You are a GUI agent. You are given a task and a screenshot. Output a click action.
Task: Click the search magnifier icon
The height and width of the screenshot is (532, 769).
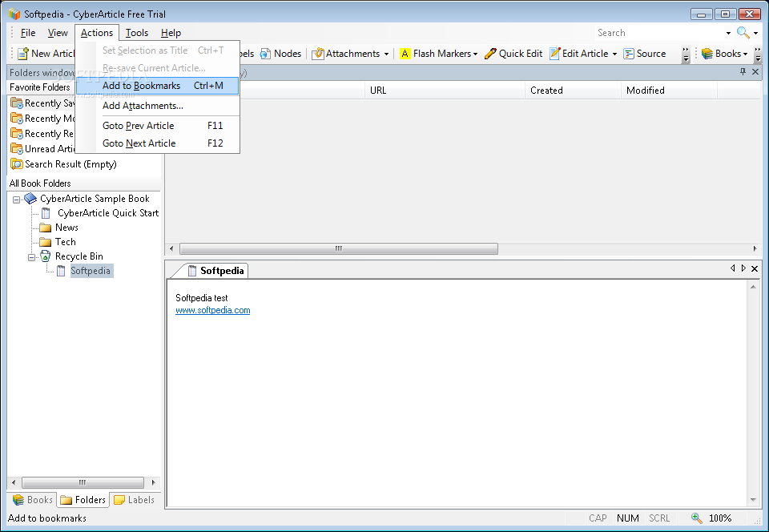point(743,33)
